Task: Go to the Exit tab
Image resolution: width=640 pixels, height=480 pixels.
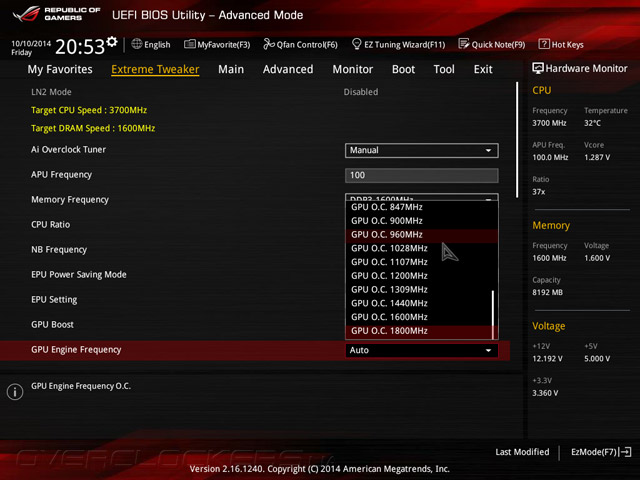Action: (483, 69)
